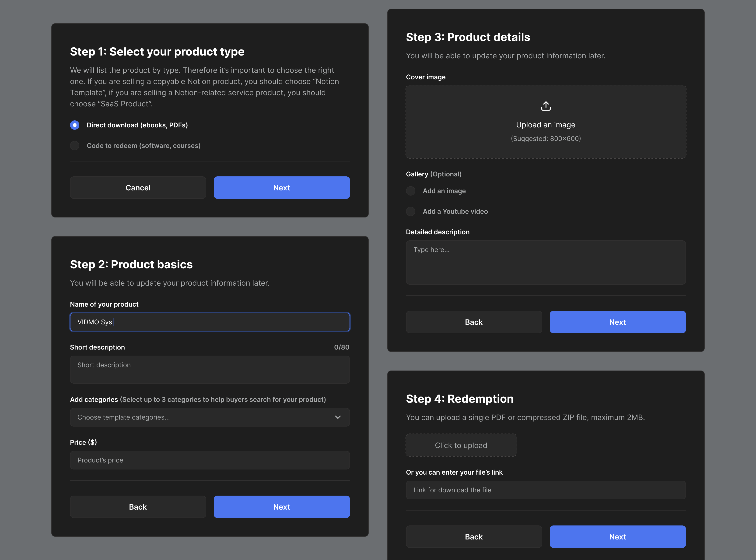The image size is (756, 560).
Task: Click into the Short description text area
Action: click(x=210, y=370)
